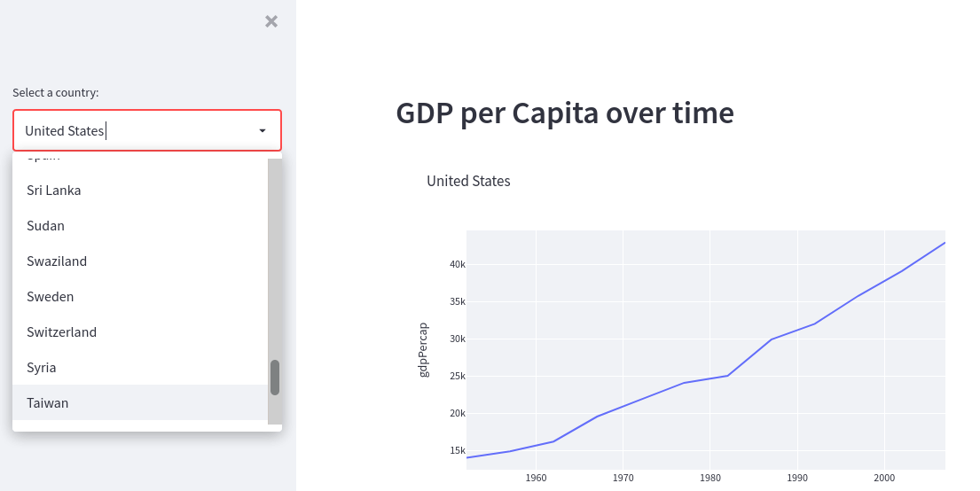Click the 40k y-axis tick label
Image resolution: width=980 pixels, height=491 pixels.
(x=458, y=264)
